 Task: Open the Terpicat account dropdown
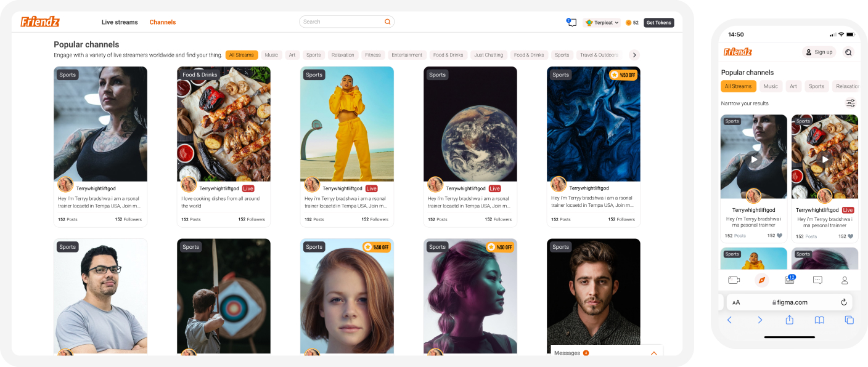pos(602,23)
